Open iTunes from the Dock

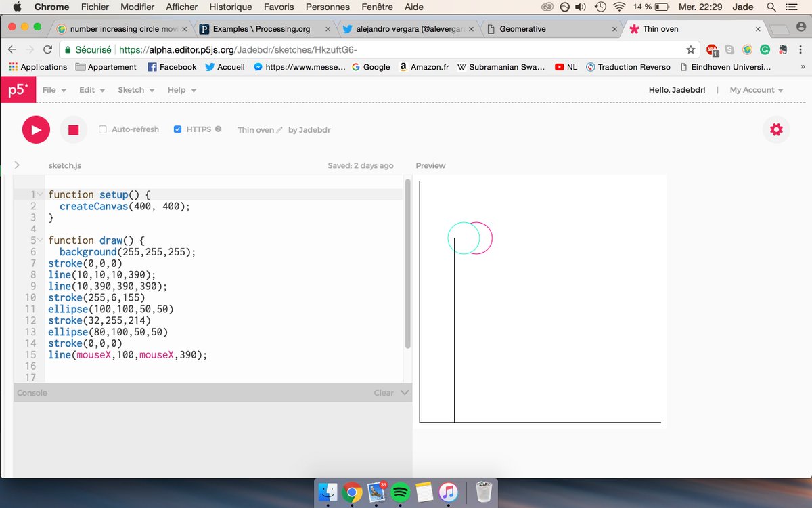click(x=449, y=492)
